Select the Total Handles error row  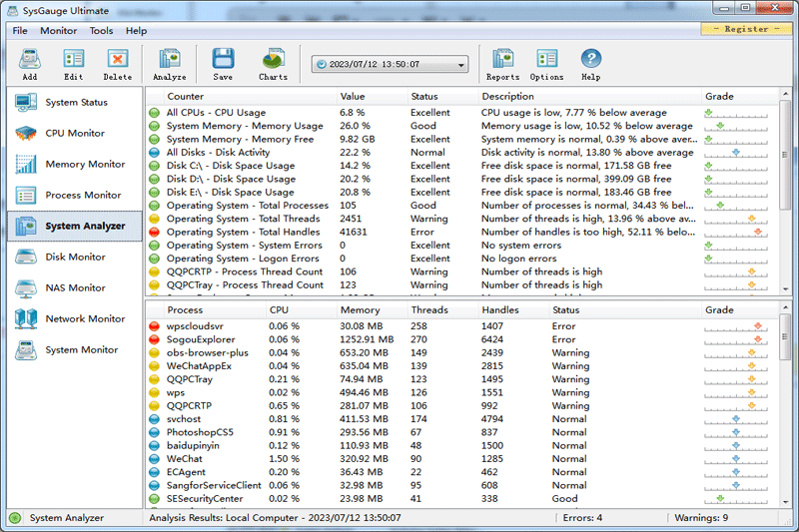[x=243, y=232]
